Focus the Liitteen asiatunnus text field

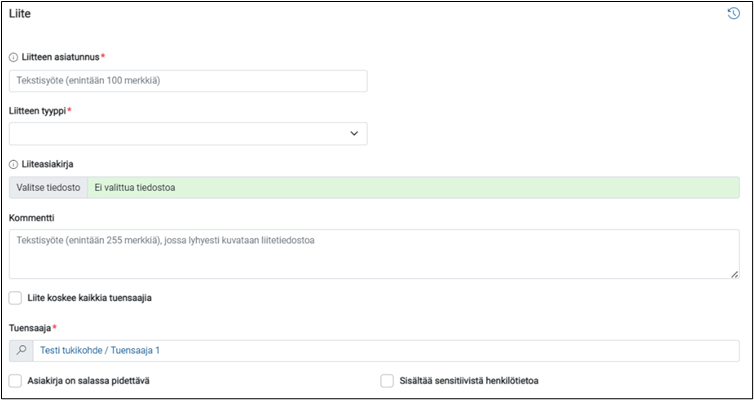point(188,81)
